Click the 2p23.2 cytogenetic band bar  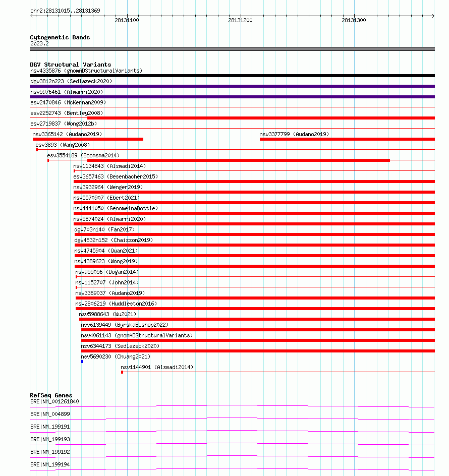pos(233,49)
